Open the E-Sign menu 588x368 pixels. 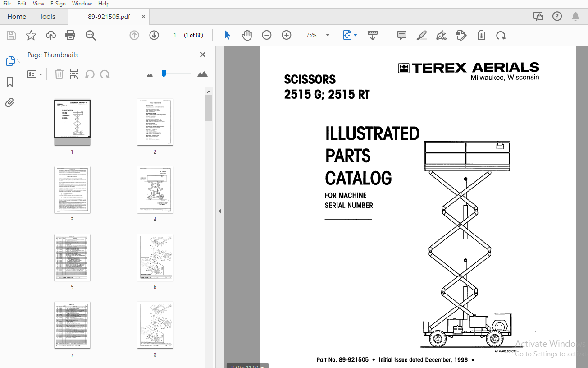58,4
